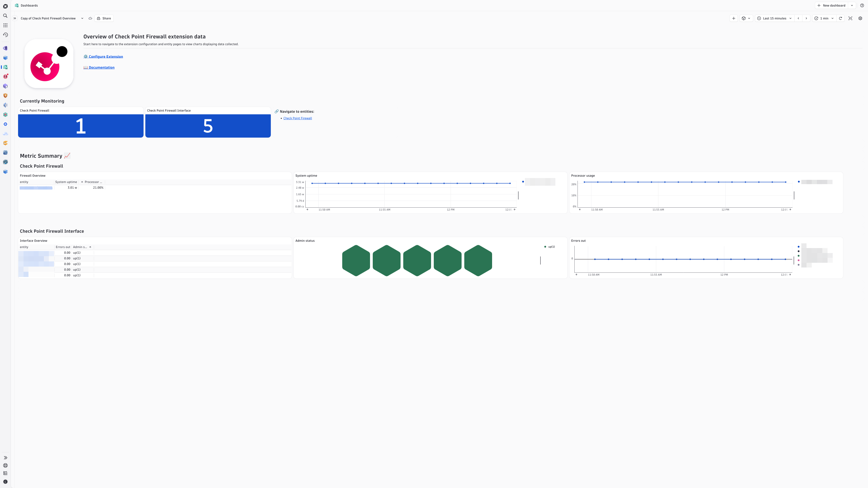Open the green and red cubes app icon
The height and width of the screenshot is (488, 868).
(x=5, y=115)
